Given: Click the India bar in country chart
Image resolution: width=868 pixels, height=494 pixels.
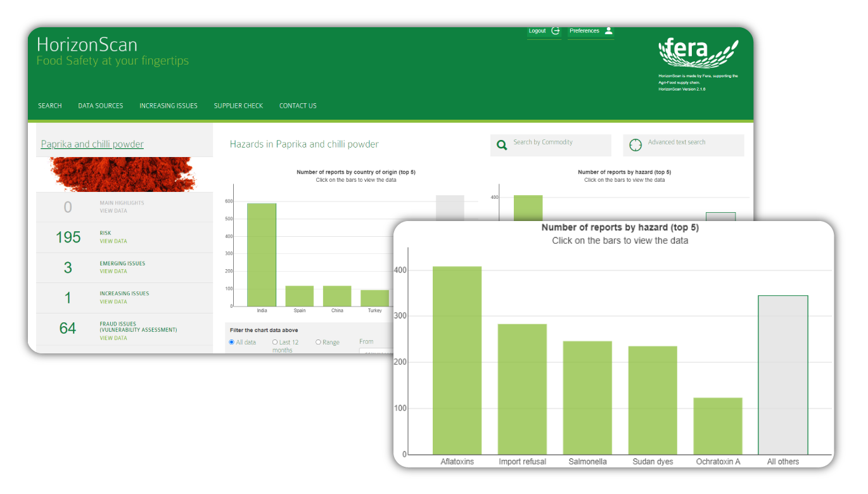Looking at the screenshot, I should click(x=262, y=255).
